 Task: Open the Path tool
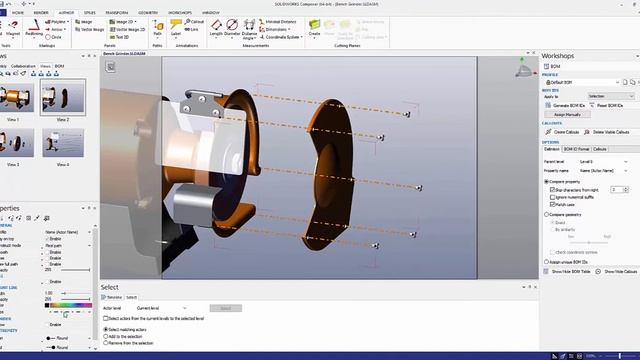158,28
